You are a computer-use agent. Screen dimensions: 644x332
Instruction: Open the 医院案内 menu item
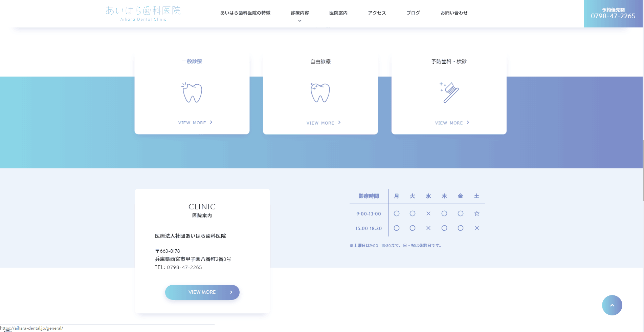click(338, 13)
